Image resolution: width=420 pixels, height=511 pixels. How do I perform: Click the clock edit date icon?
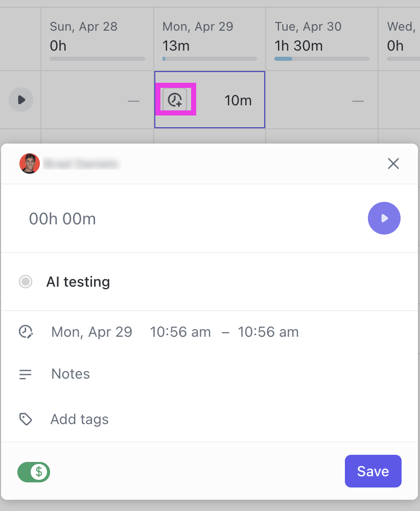pos(26,332)
